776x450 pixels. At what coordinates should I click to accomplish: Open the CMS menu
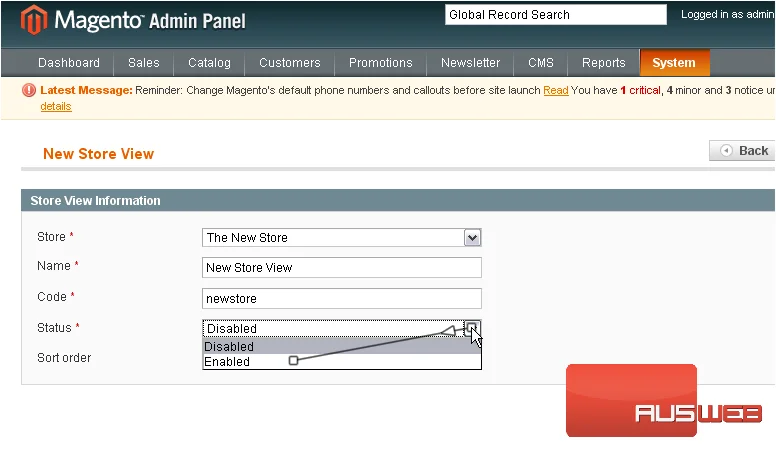pyautogui.click(x=540, y=63)
